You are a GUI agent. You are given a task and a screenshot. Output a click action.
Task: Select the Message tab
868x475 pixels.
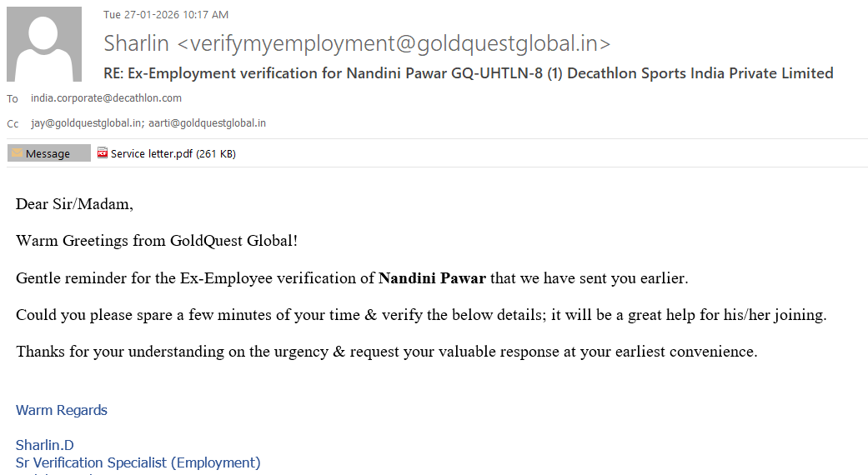click(48, 153)
